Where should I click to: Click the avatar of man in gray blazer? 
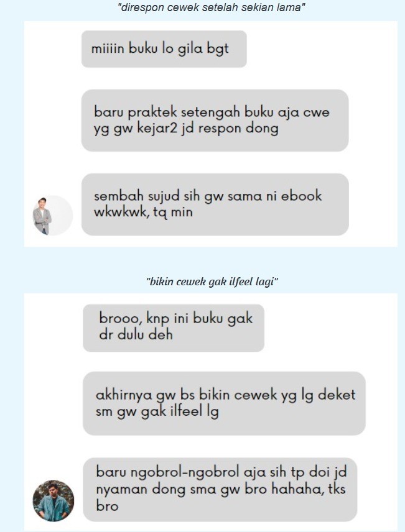pyautogui.click(x=52, y=216)
